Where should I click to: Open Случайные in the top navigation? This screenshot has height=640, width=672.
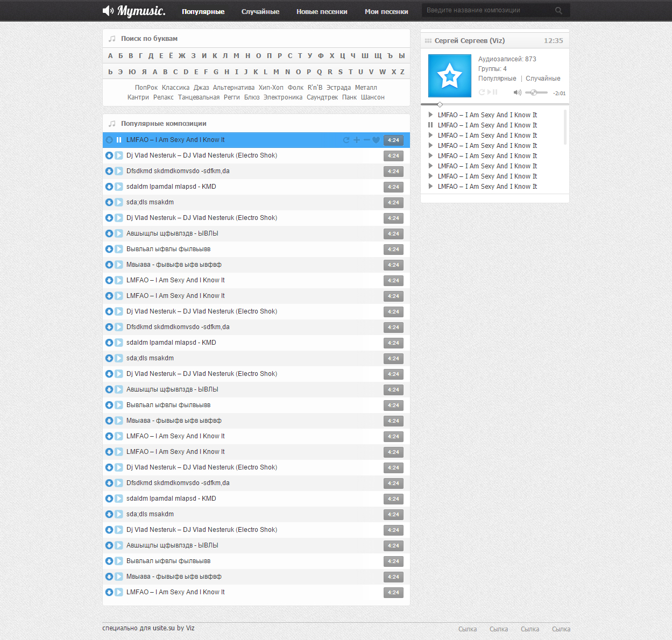(260, 11)
